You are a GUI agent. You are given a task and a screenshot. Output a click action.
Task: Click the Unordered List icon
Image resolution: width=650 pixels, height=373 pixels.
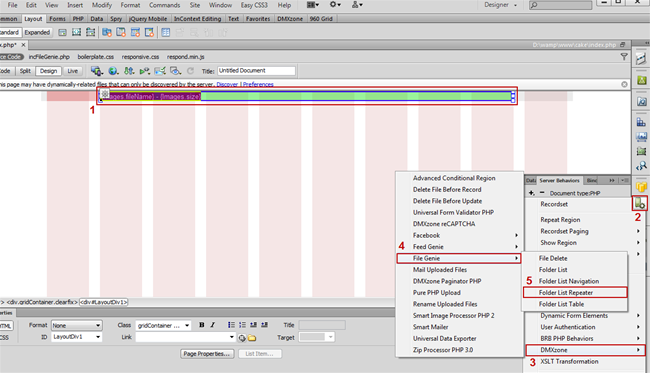pyautogui.click(x=231, y=325)
